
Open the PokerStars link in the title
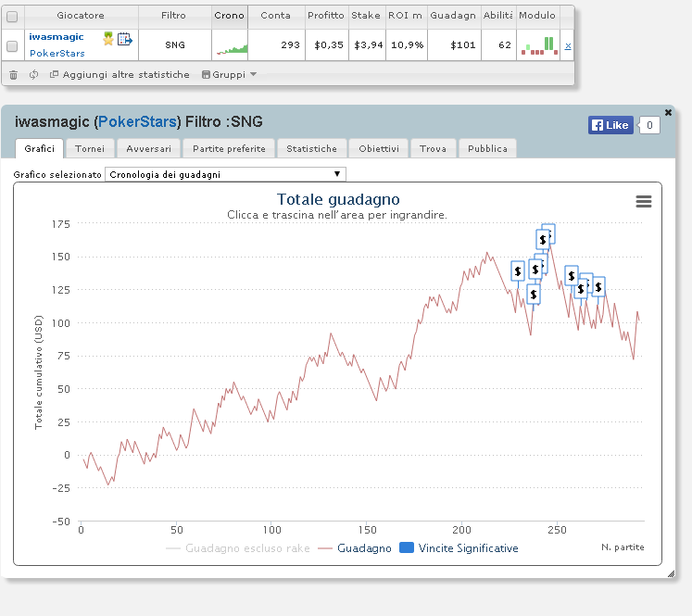(137, 121)
